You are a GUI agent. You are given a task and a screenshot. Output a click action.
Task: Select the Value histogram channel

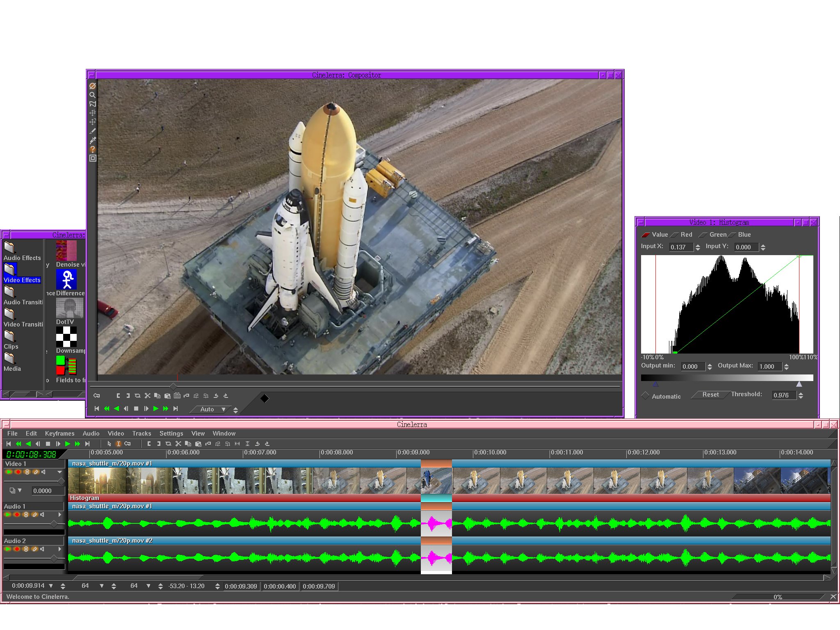[655, 235]
